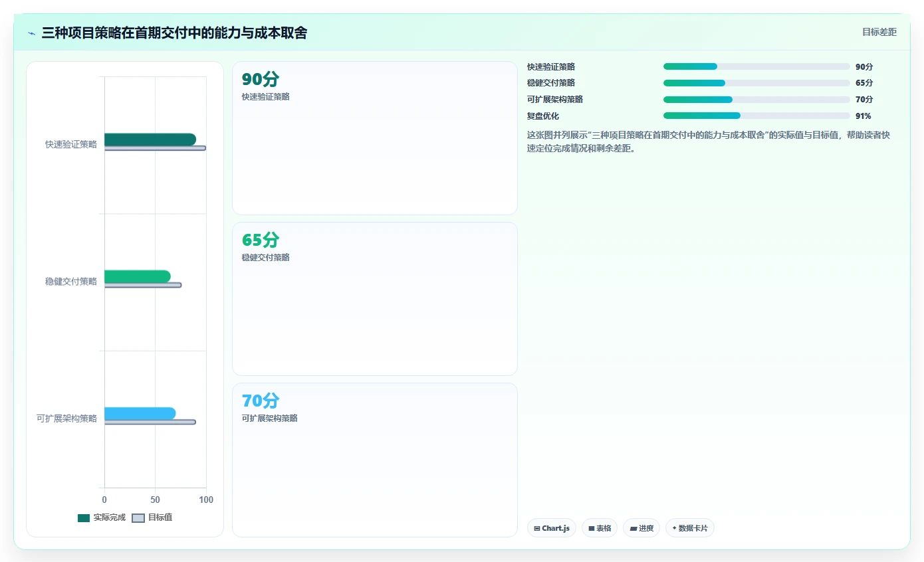Open the 70分 可扩展架构策略 data card
This screenshot has width=924, height=562.
coord(375,460)
